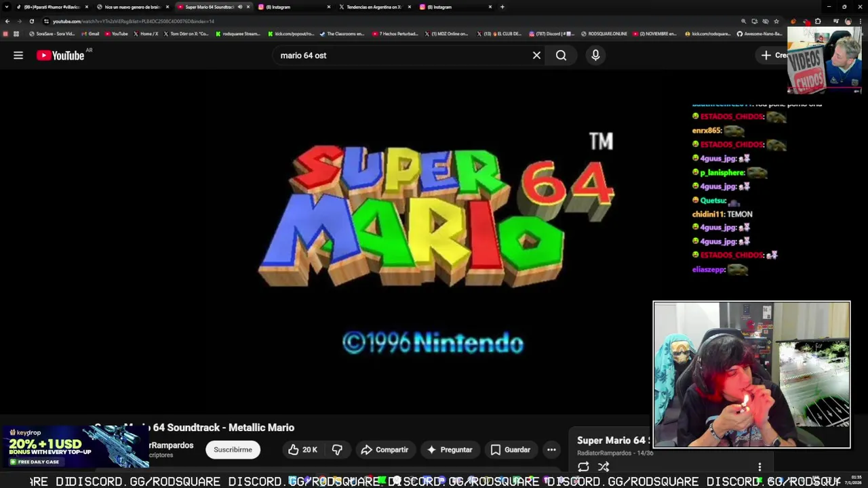Like the video showing 20 K
868x488 pixels.
pos(302,449)
